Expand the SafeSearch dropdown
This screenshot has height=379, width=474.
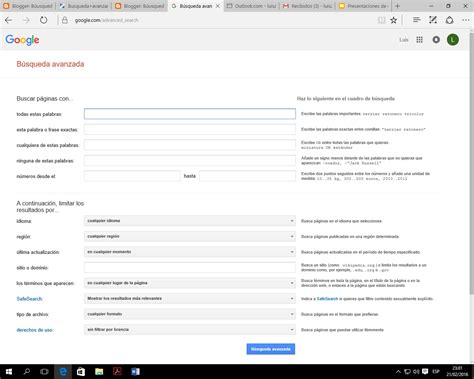click(190, 298)
